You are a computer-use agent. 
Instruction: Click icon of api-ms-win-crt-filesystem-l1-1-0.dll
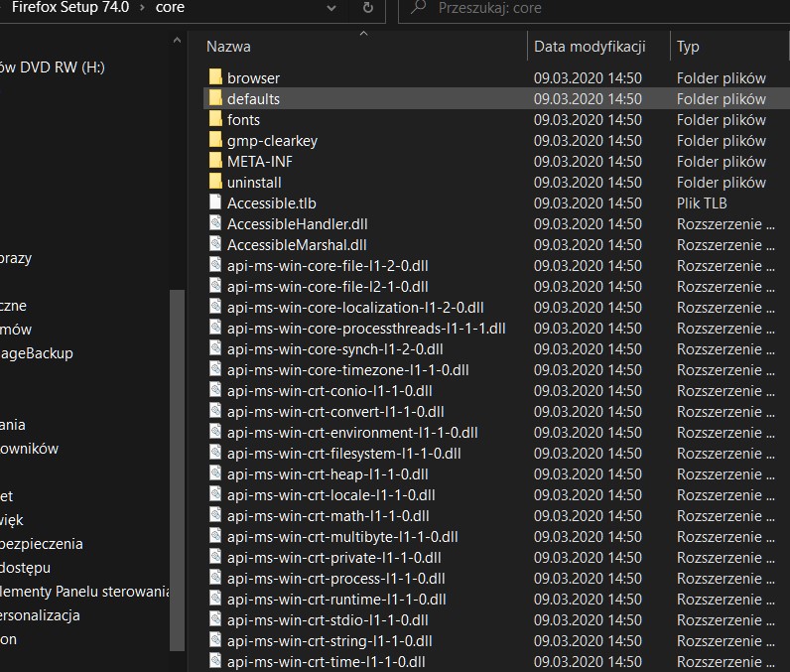pos(215,453)
